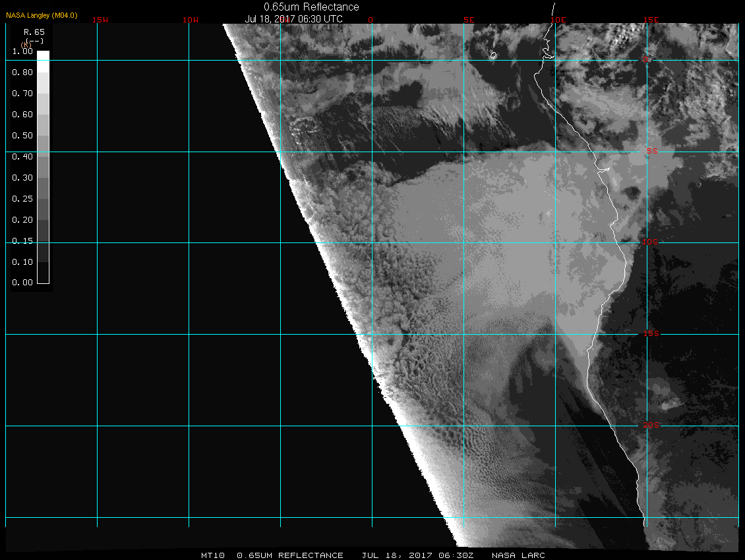
Task: Click the "0.00" color bar value
Action: pyautogui.click(x=22, y=283)
